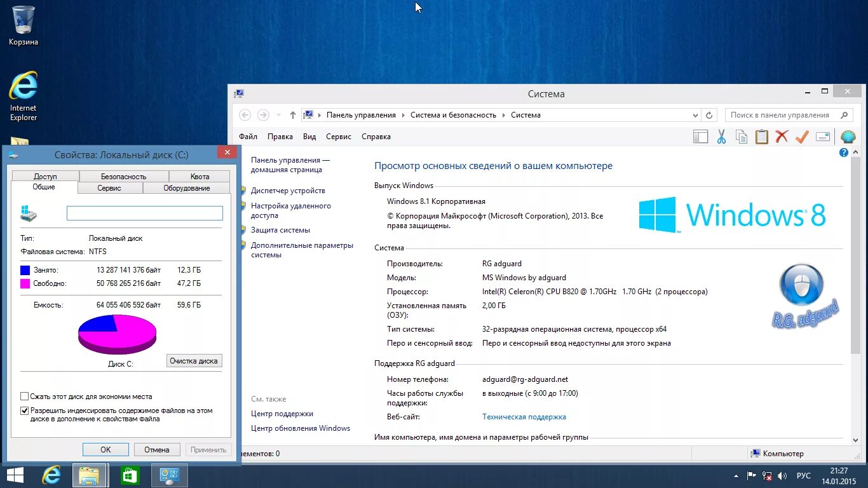
Task: Click the red X Delete icon
Action: pos(782,137)
